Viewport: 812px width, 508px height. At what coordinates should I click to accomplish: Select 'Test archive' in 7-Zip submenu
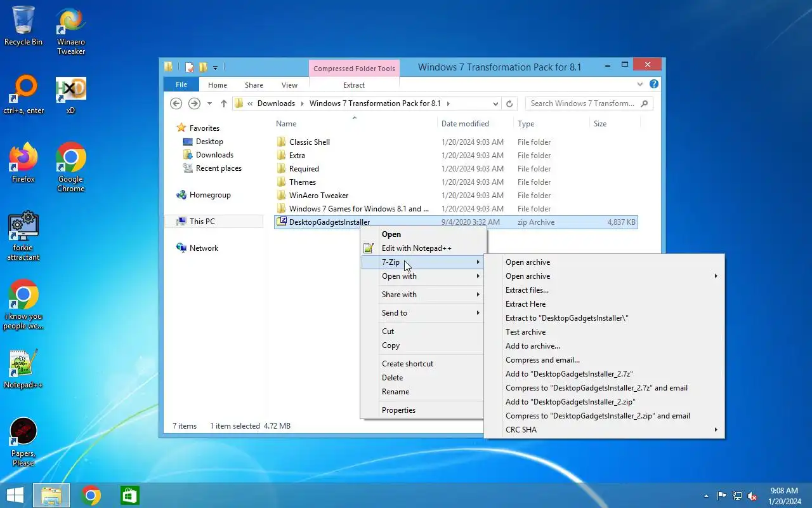click(605, 332)
